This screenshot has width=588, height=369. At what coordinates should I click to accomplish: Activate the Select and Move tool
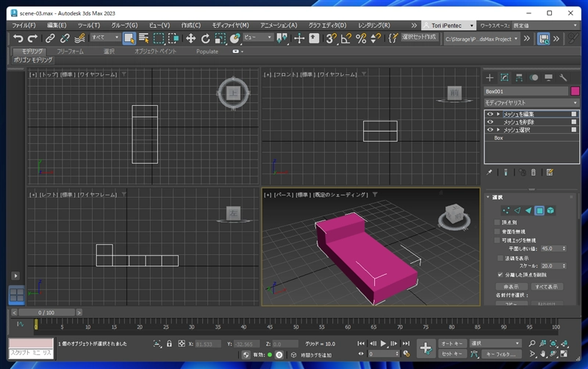pyautogui.click(x=190, y=38)
